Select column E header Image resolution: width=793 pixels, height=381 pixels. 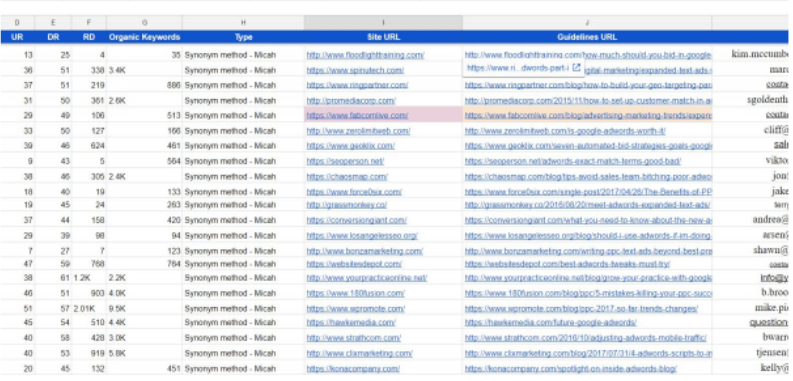pos(53,23)
